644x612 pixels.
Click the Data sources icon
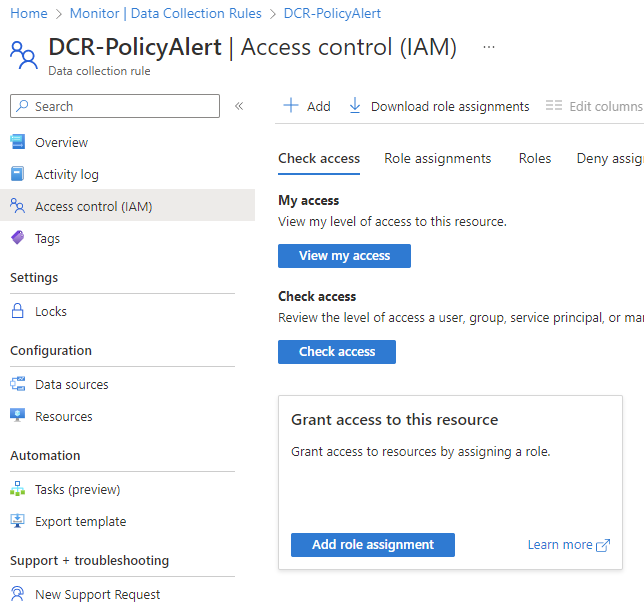click(18, 384)
